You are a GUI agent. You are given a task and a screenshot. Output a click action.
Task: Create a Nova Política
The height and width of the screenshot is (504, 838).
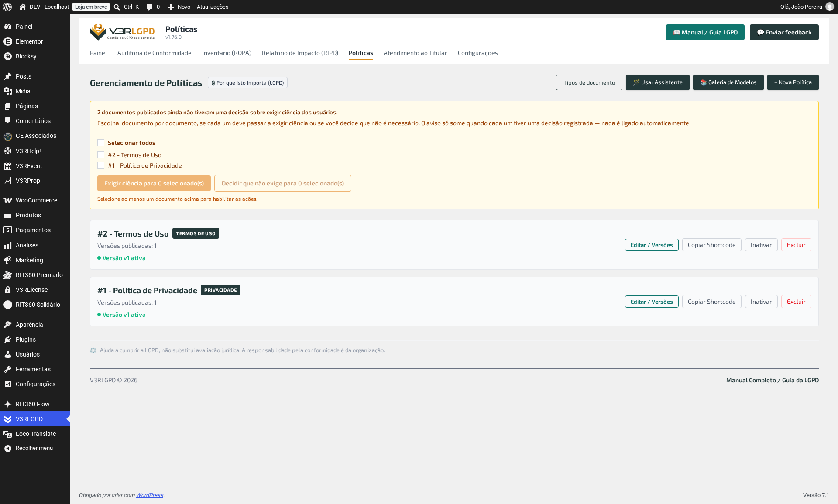click(793, 82)
